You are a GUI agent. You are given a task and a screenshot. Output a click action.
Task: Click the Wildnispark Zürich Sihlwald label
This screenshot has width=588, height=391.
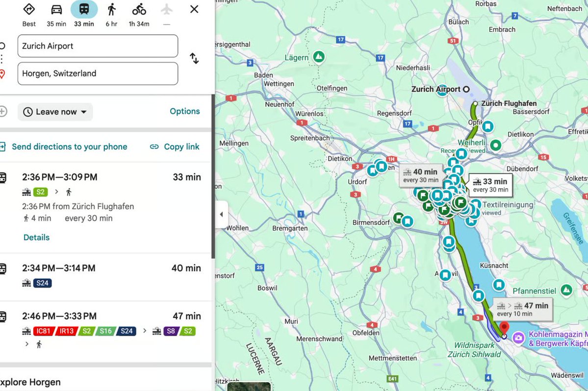click(x=474, y=350)
